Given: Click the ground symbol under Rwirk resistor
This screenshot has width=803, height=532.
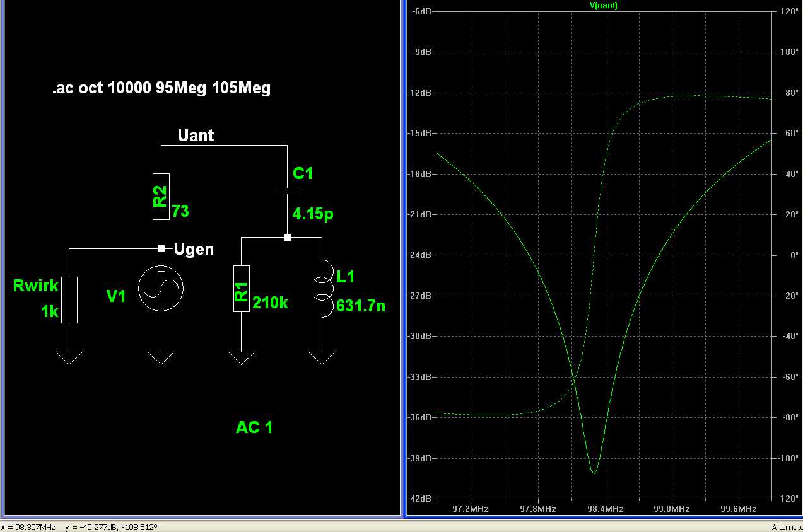Looking at the screenshot, I should click(69, 358).
